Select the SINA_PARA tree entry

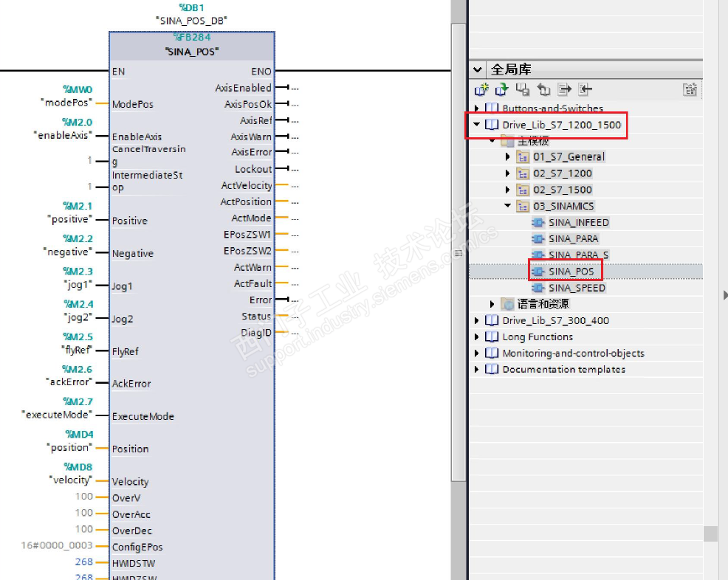[574, 239]
